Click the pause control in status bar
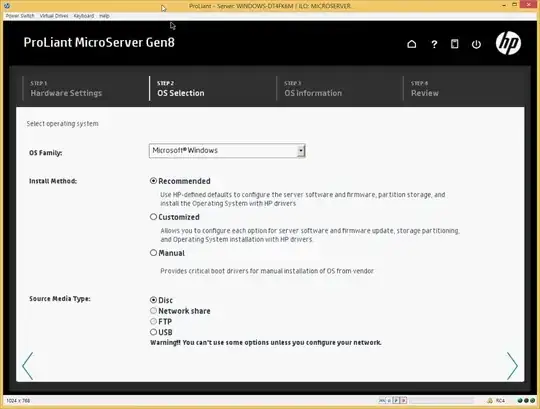Image resolution: width=540 pixels, height=409 pixels. [x=389, y=400]
